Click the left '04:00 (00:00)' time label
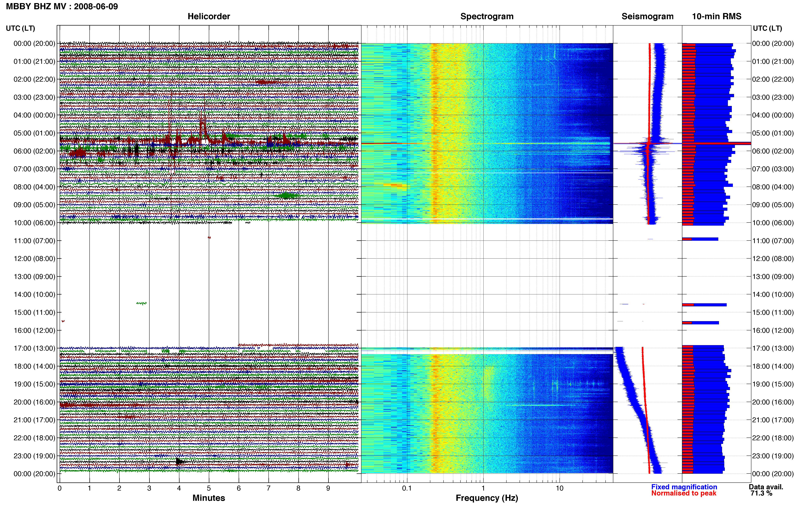The height and width of the screenshot is (508, 812). [34, 115]
